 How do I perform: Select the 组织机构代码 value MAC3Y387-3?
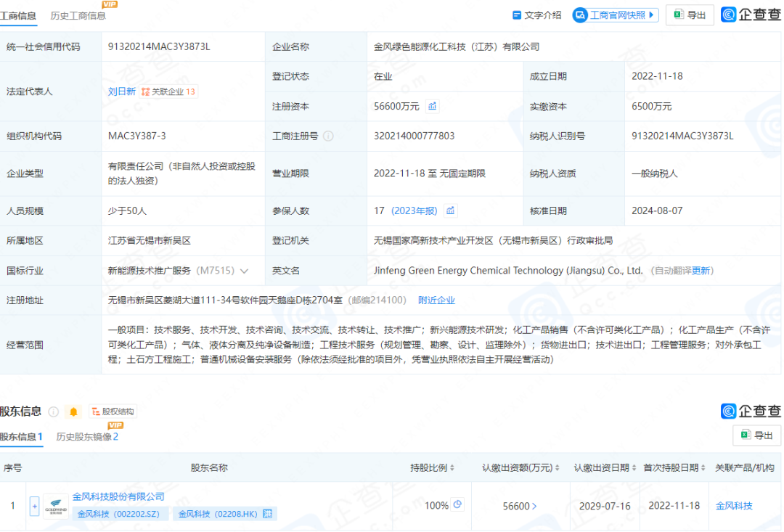[x=137, y=136]
